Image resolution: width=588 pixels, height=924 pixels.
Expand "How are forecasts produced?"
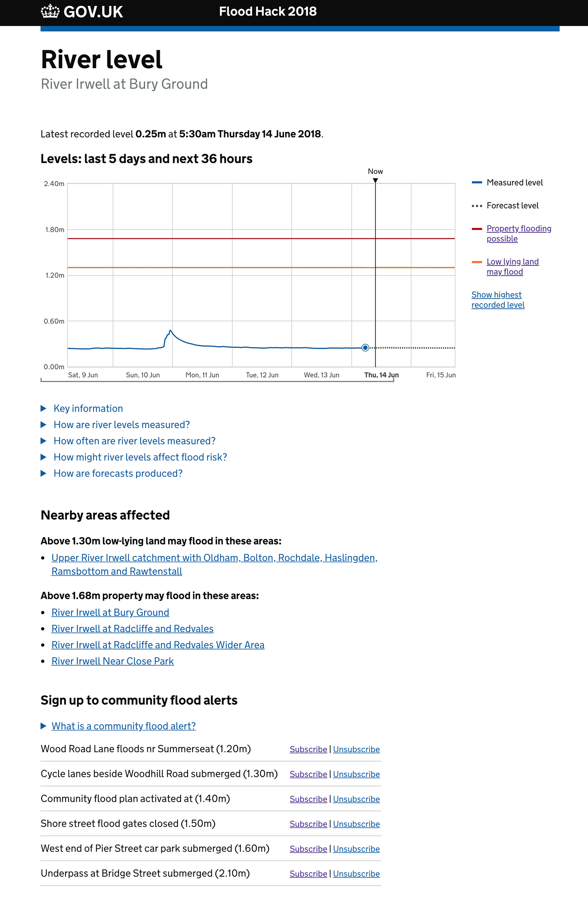(x=117, y=473)
